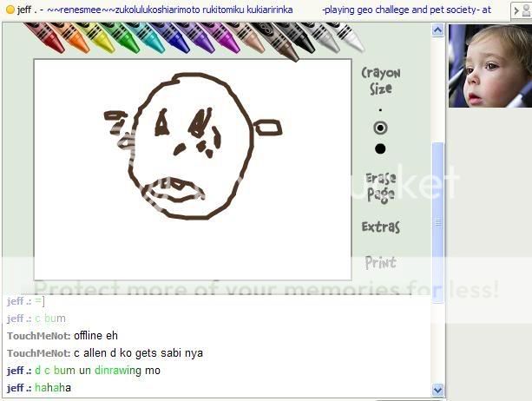Choose the smallest crayon size dot
Viewport: 532px width, 401px height.
(380, 109)
